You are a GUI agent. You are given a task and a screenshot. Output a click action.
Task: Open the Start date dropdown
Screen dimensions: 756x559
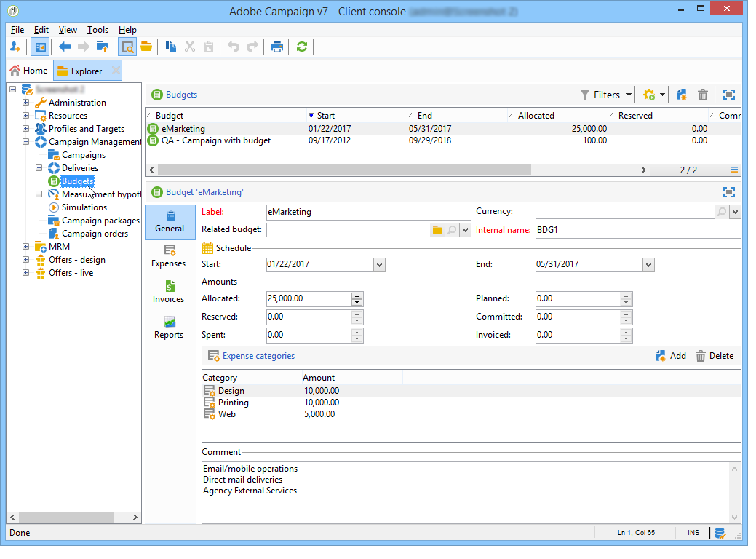click(379, 265)
